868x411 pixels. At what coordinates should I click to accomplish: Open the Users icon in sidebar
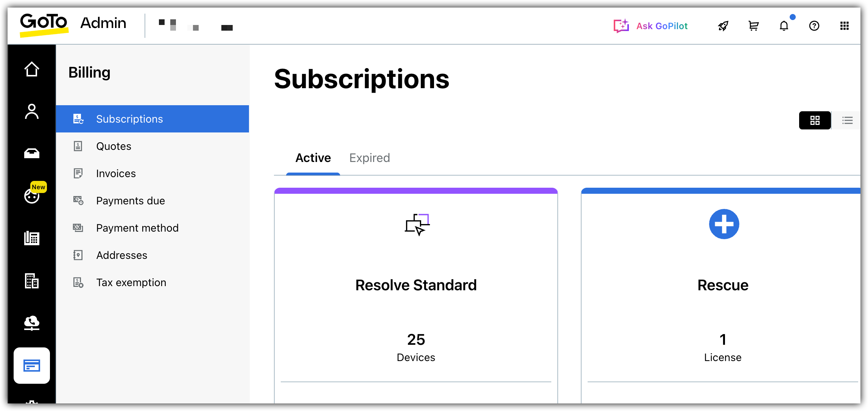(32, 112)
